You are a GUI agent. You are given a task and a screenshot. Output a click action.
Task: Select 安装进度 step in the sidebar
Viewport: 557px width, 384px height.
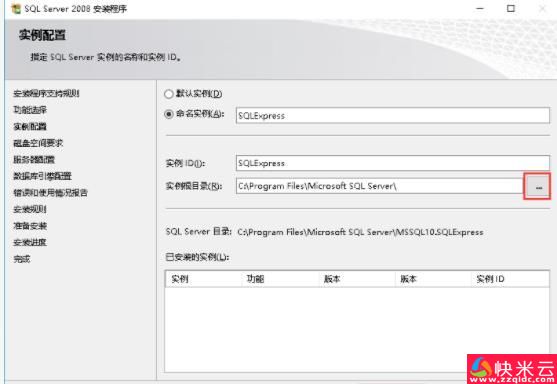click(30, 243)
